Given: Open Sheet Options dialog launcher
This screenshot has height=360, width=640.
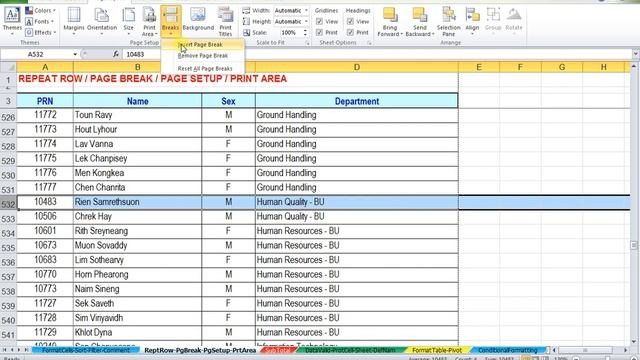Looking at the screenshot, I should 369,43.
